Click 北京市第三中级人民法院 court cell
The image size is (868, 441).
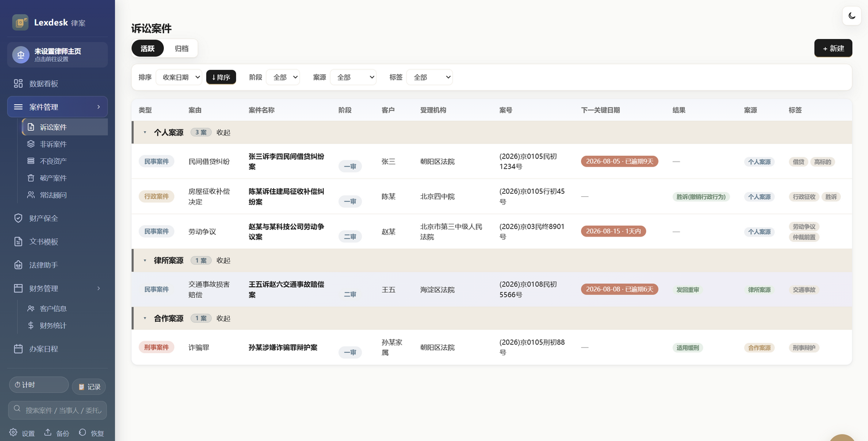[x=451, y=232]
